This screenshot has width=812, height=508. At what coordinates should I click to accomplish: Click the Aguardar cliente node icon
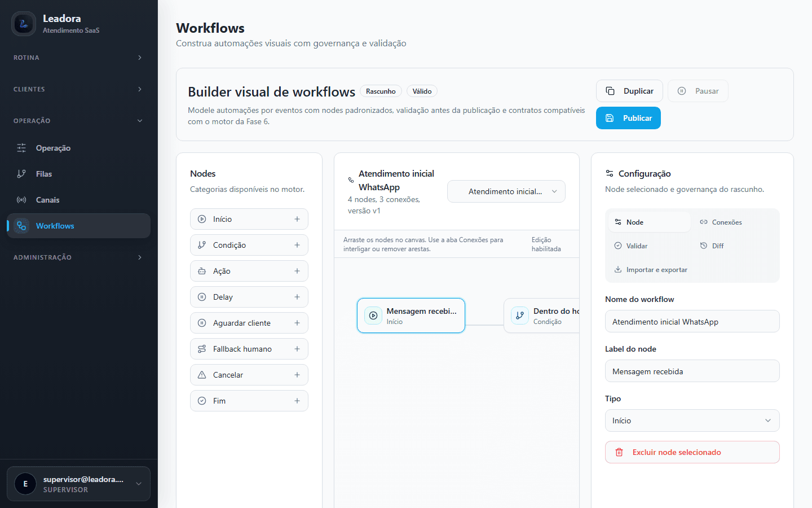click(x=202, y=323)
